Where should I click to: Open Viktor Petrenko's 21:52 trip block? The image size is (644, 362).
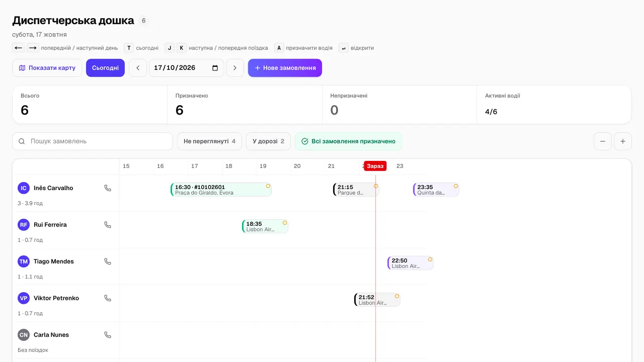pos(377,300)
